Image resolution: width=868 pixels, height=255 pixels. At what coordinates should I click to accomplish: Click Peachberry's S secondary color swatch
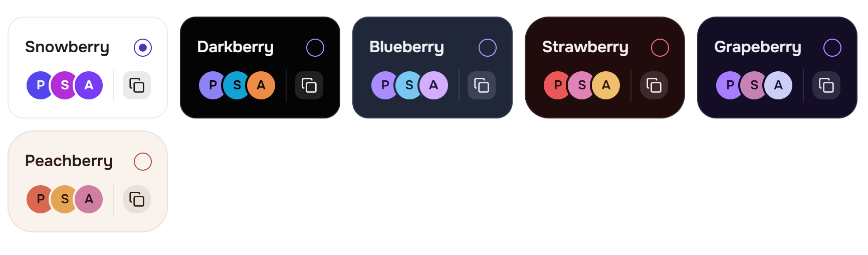pos(64,199)
